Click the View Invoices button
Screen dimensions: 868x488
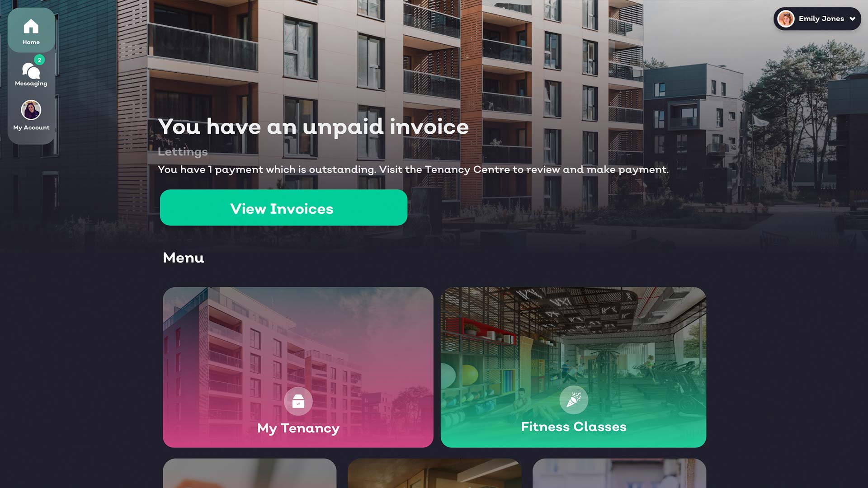pyautogui.click(x=283, y=208)
